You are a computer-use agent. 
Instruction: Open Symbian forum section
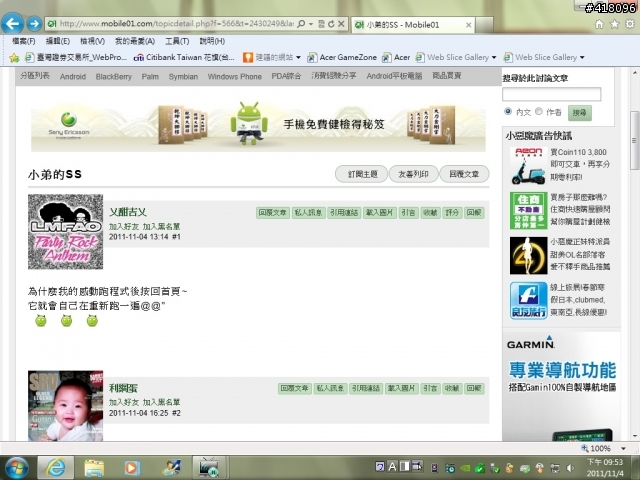pos(183,76)
